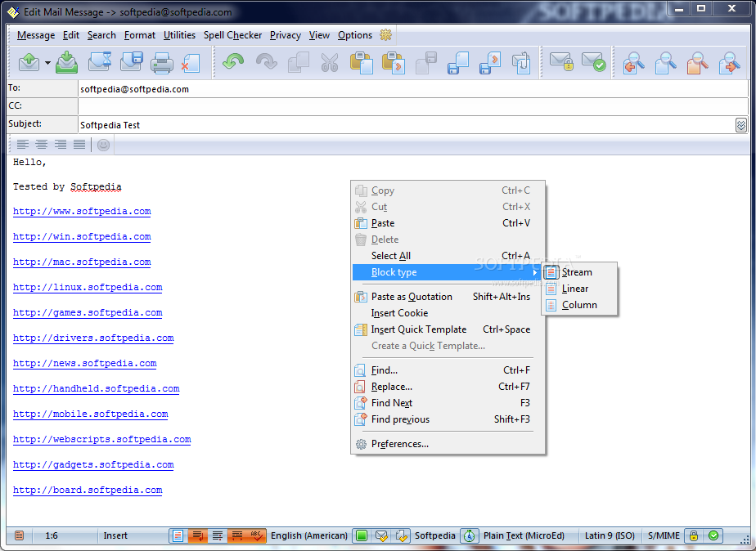
Task: Open the Message menu
Action: click(x=36, y=35)
